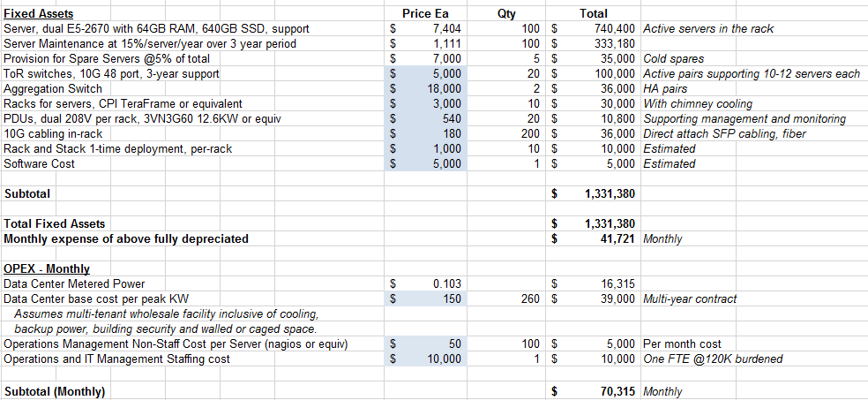
Task: Select the Qty column header cell
Action: 506,14
